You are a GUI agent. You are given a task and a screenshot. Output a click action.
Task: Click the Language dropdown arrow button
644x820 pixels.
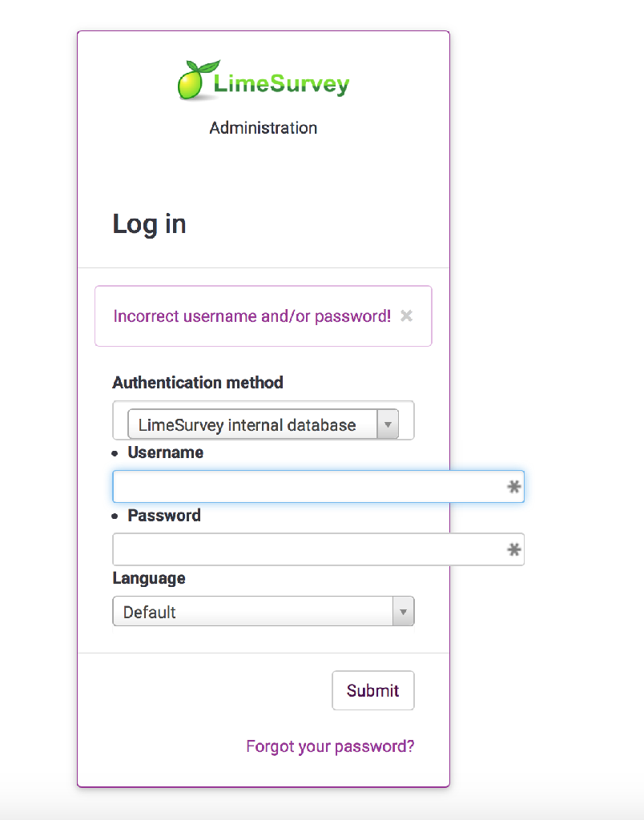(404, 612)
